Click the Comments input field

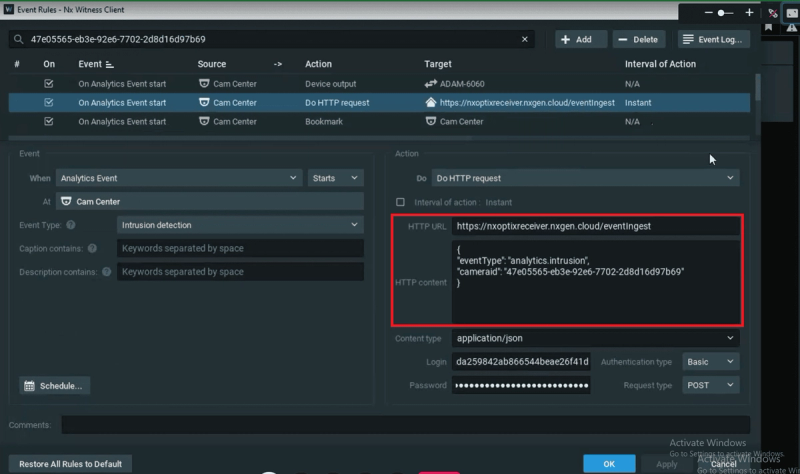[406, 425]
